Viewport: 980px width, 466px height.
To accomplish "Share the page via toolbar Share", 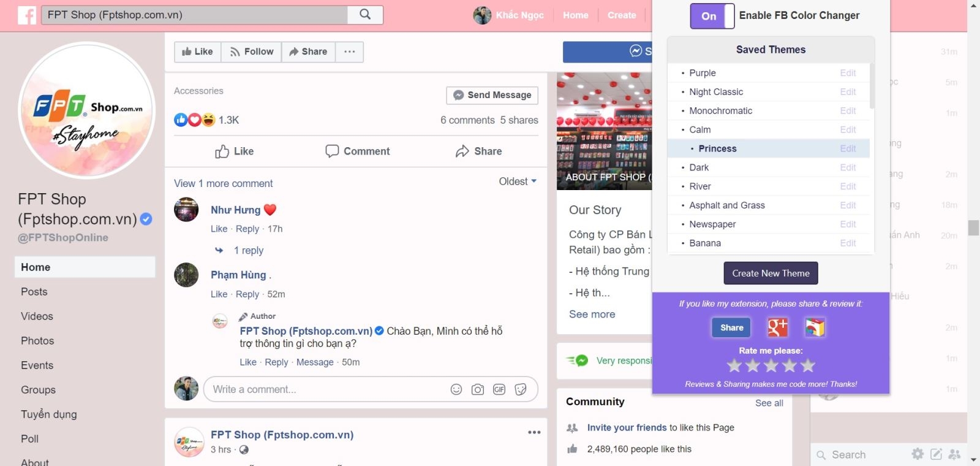I will pyautogui.click(x=308, y=52).
